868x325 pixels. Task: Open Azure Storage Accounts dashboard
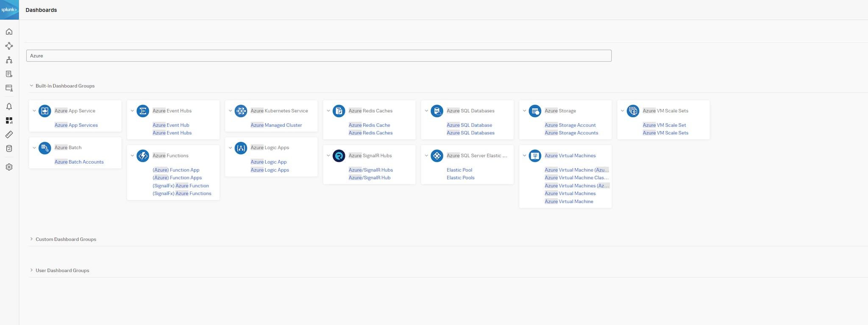571,133
